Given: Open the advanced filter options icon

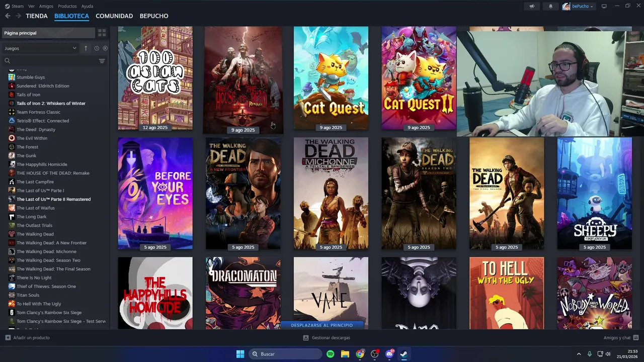Looking at the screenshot, I should [x=102, y=61].
